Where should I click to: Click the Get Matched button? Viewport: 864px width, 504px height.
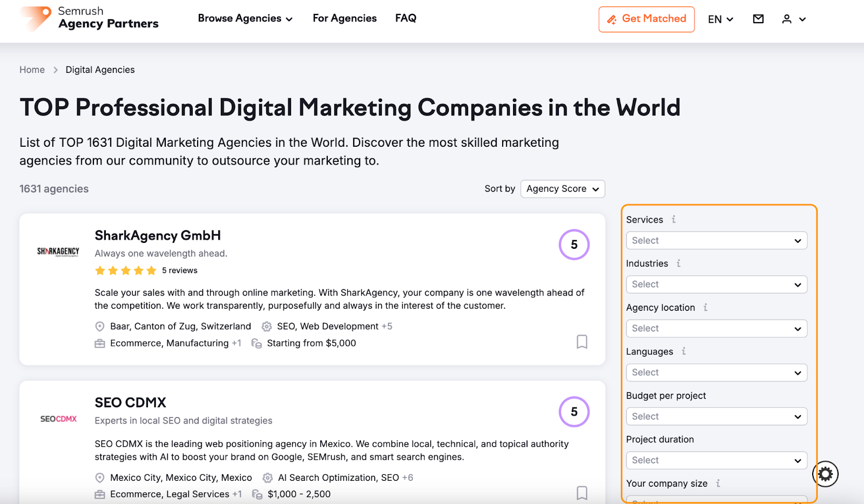pyautogui.click(x=646, y=19)
